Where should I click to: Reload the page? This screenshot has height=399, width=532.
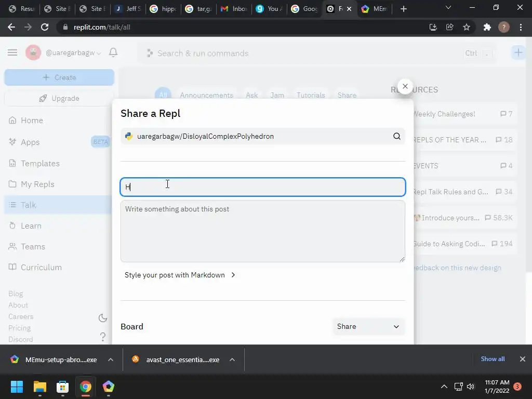pyautogui.click(x=45, y=27)
